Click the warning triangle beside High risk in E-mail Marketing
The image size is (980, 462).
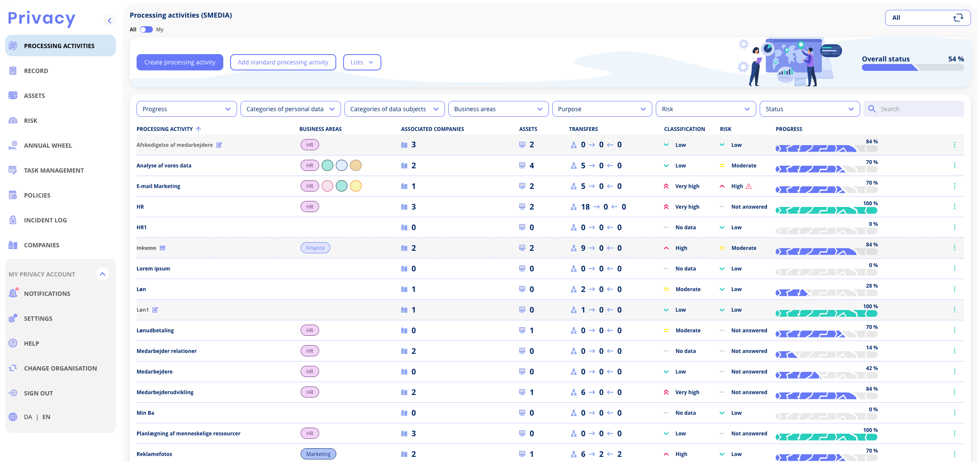749,186
